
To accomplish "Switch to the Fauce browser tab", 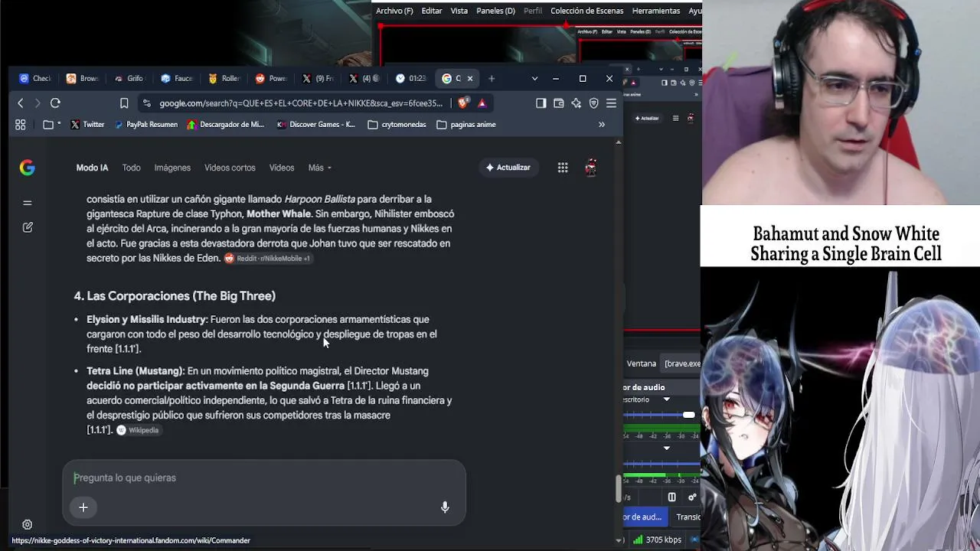I will [177, 78].
